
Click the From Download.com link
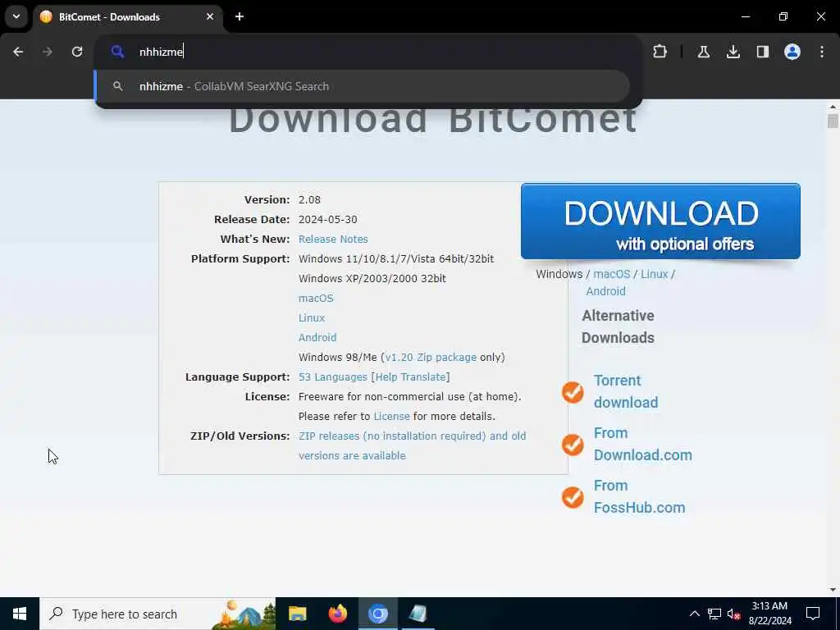pos(643,444)
